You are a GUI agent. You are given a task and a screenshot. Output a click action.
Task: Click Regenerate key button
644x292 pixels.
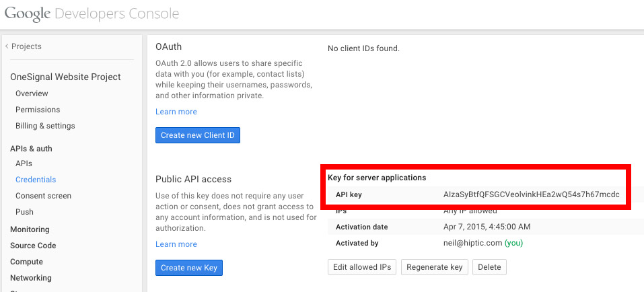[434, 267]
